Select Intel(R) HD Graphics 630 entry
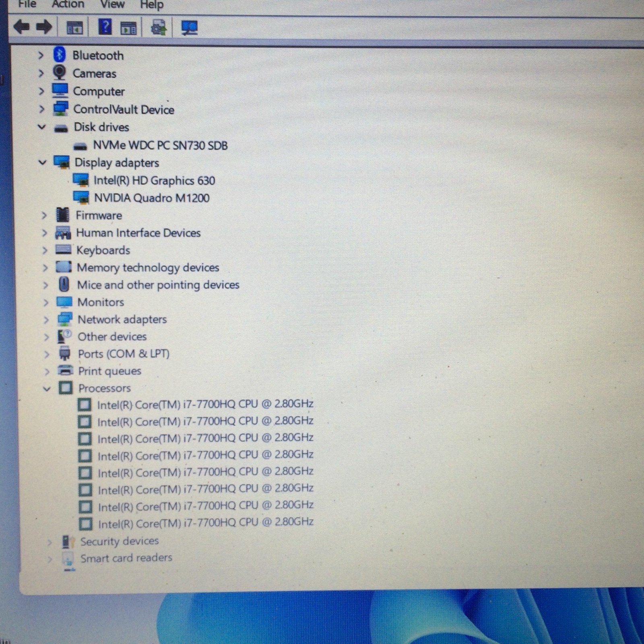 [154, 180]
